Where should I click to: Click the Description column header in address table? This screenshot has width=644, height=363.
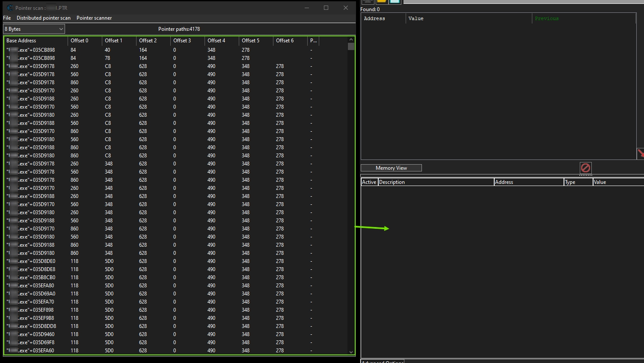[x=435, y=182]
